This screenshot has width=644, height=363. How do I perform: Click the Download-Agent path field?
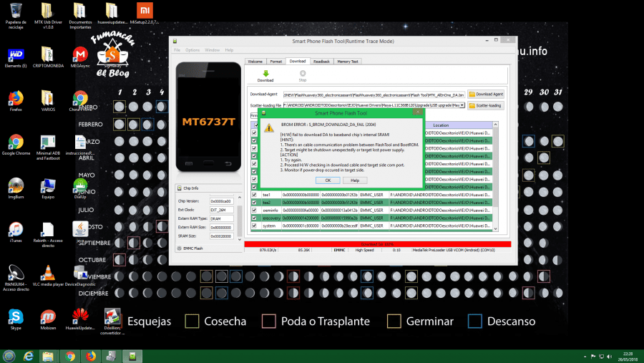[374, 94]
